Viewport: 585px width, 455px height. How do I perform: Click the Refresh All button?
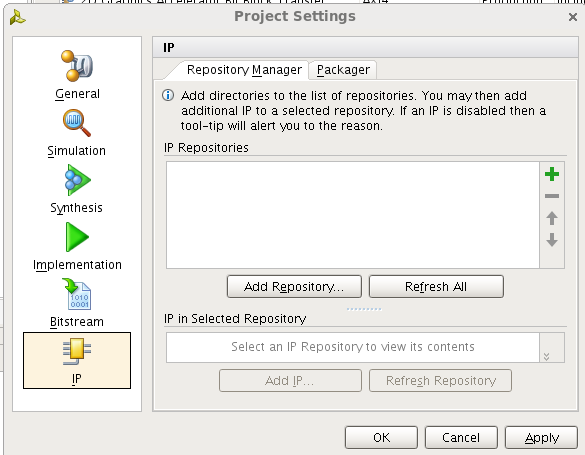point(436,286)
